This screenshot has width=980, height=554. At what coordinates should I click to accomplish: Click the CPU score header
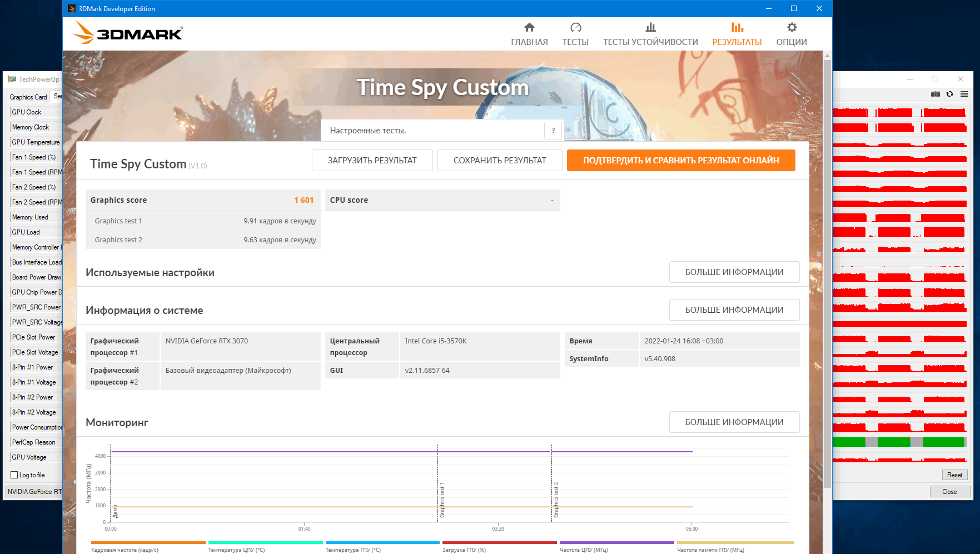tap(442, 200)
